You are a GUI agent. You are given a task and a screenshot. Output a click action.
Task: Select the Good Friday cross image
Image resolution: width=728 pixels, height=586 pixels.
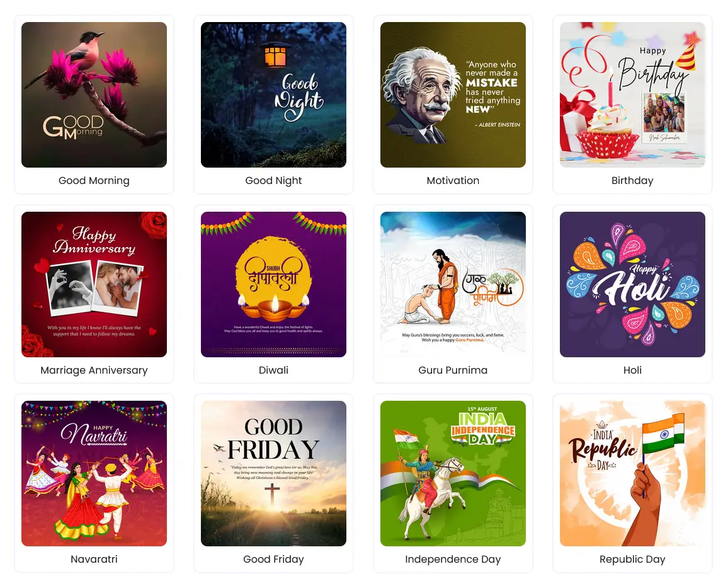[273, 474]
